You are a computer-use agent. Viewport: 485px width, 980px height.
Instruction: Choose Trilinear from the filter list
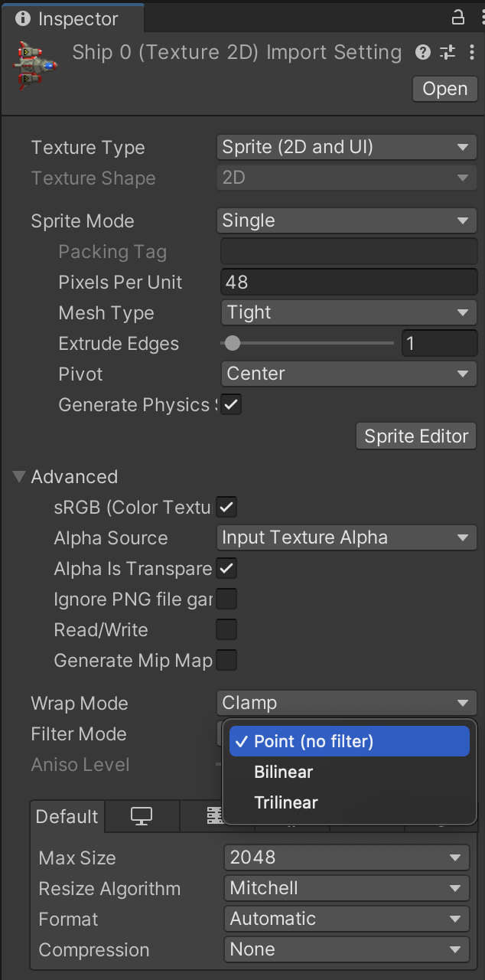click(x=286, y=802)
